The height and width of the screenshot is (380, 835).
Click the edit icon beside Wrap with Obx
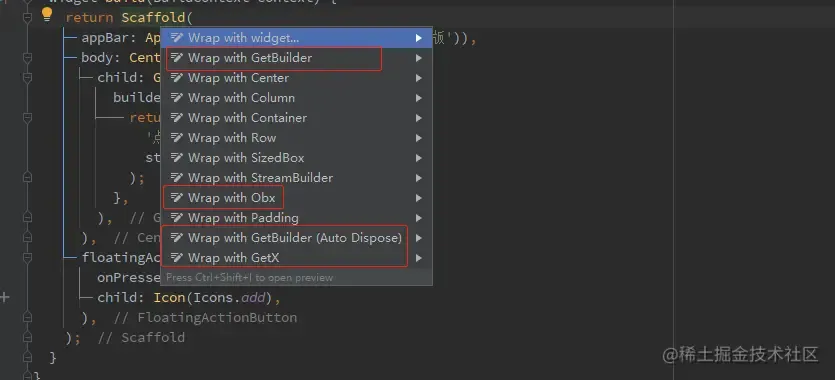[x=177, y=198]
